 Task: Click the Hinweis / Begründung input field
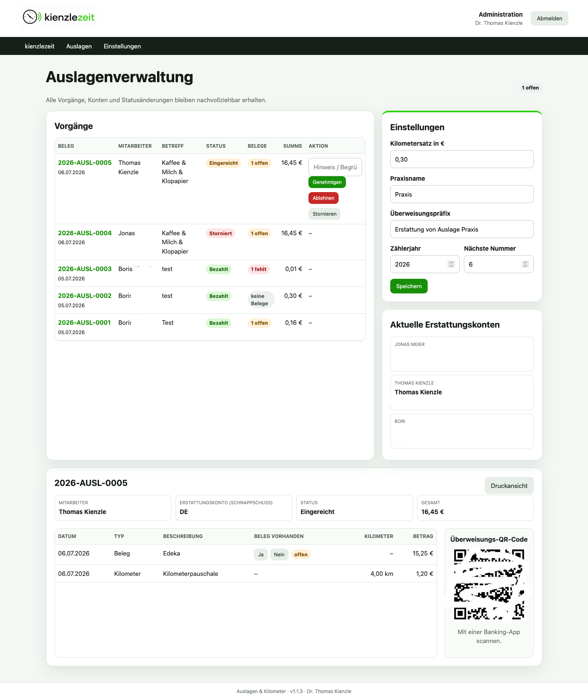click(335, 167)
